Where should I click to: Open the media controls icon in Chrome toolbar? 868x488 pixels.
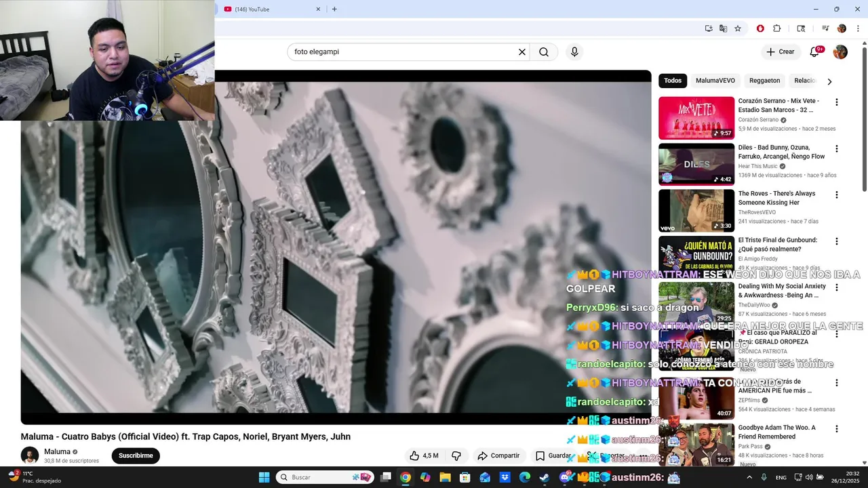pyautogui.click(x=825, y=28)
